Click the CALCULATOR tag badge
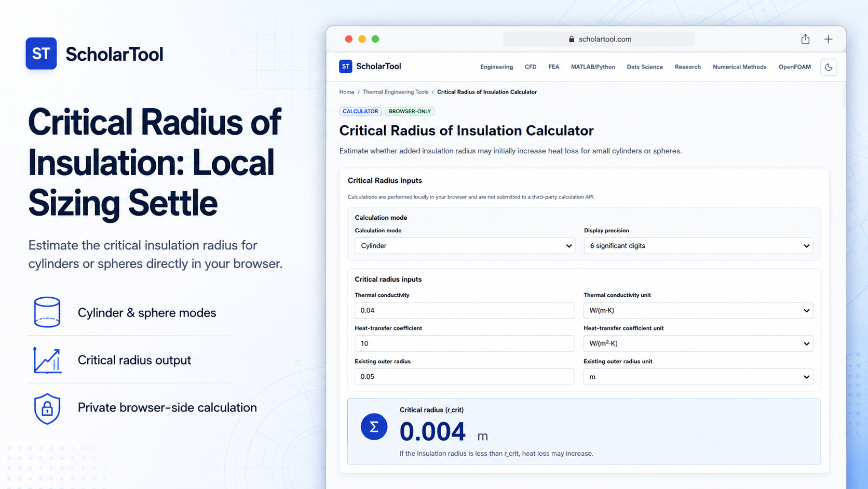 (x=360, y=111)
